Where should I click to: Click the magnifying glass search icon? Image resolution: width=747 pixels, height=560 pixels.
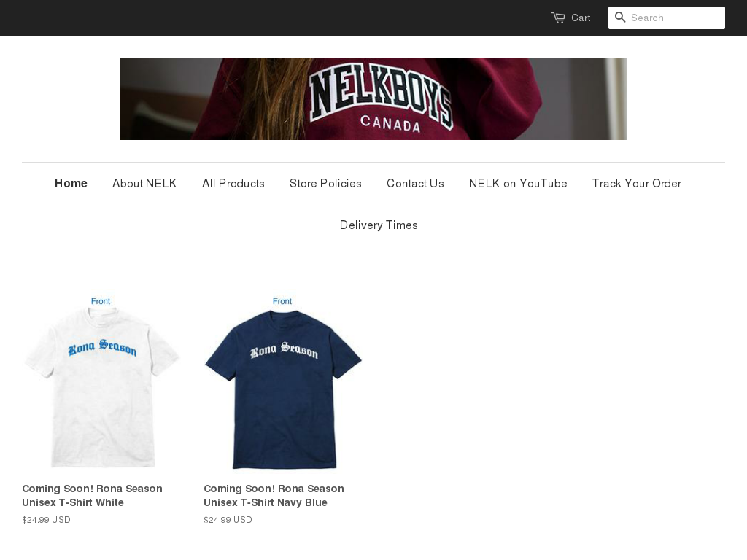coord(620,17)
